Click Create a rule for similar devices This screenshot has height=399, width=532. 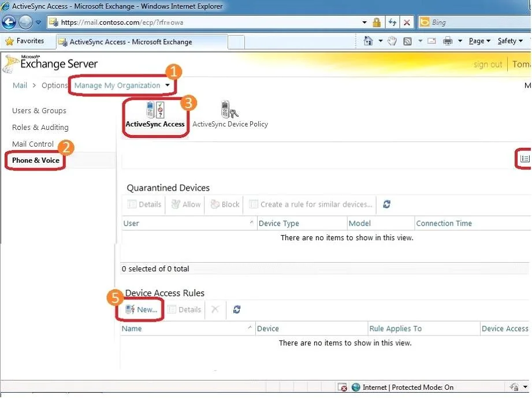tap(310, 204)
